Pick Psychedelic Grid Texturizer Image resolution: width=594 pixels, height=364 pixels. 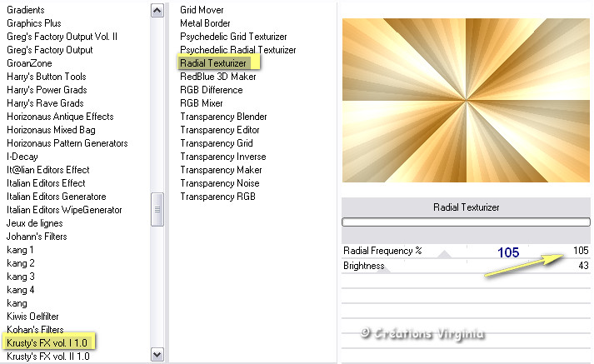point(233,37)
